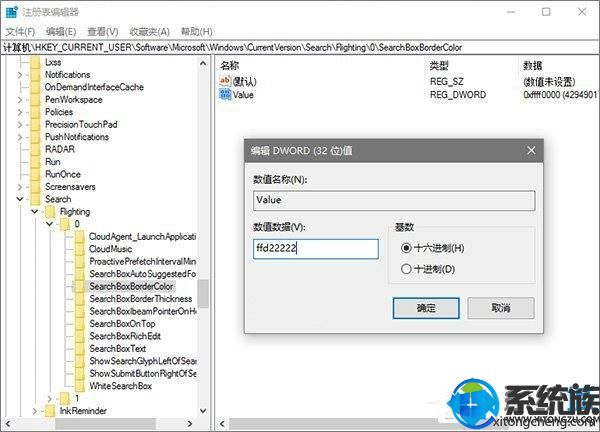Click the PushNotifications folder icon
The image size is (600, 432).
pos(36,137)
